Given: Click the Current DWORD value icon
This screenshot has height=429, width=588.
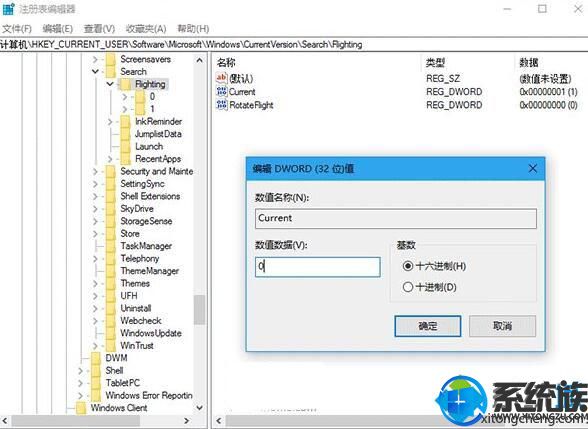Looking at the screenshot, I should (x=222, y=92).
